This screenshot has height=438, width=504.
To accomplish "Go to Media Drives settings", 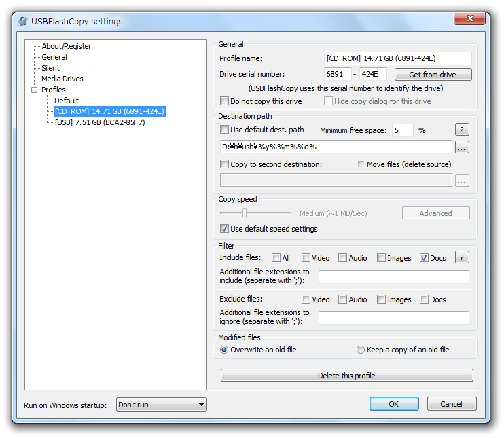I will coord(62,79).
